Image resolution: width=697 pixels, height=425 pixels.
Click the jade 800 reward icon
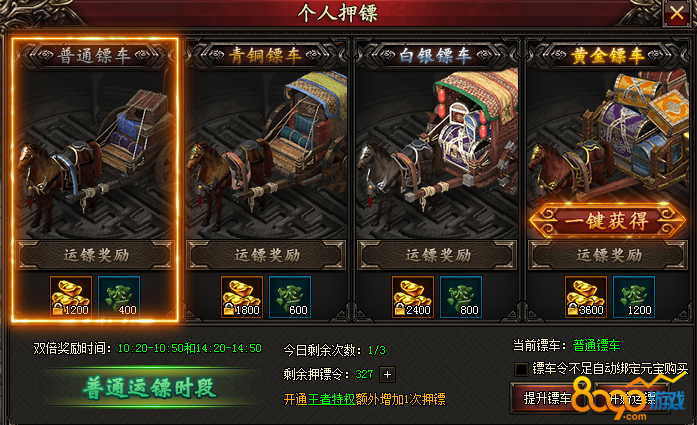point(461,297)
